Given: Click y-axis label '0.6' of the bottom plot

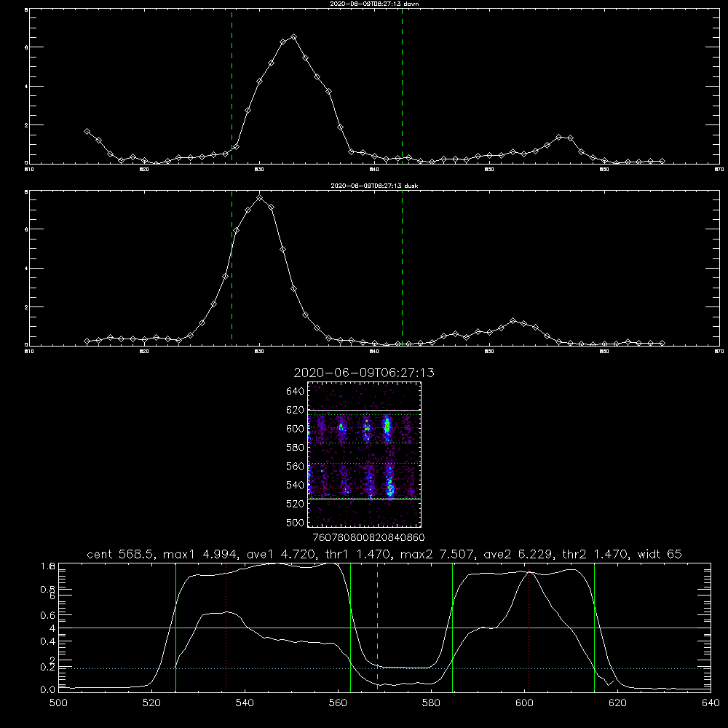Looking at the screenshot, I should pos(48,615).
